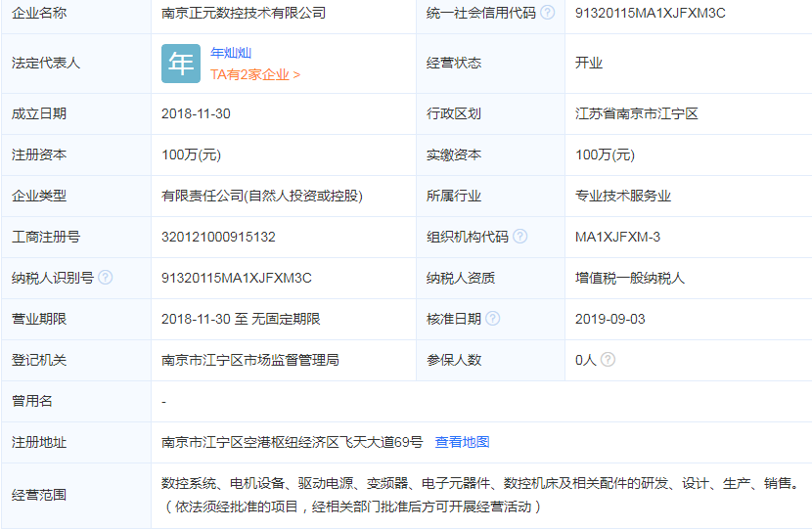This screenshot has width=812, height=529.
Task: Click the 成立日期 label
Action: pos(39,113)
